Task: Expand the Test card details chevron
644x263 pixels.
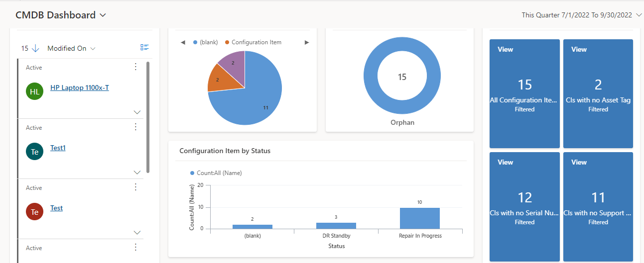Action: click(x=137, y=233)
